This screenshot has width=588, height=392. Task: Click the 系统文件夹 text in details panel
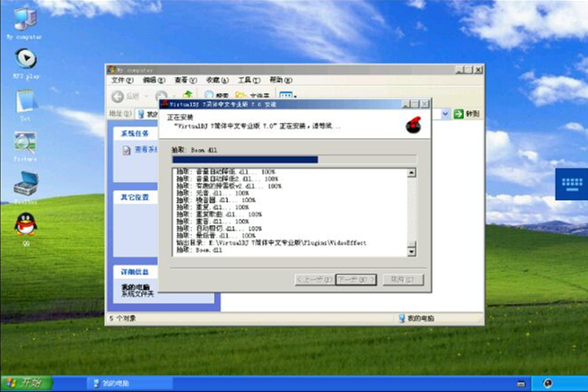[x=137, y=294]
